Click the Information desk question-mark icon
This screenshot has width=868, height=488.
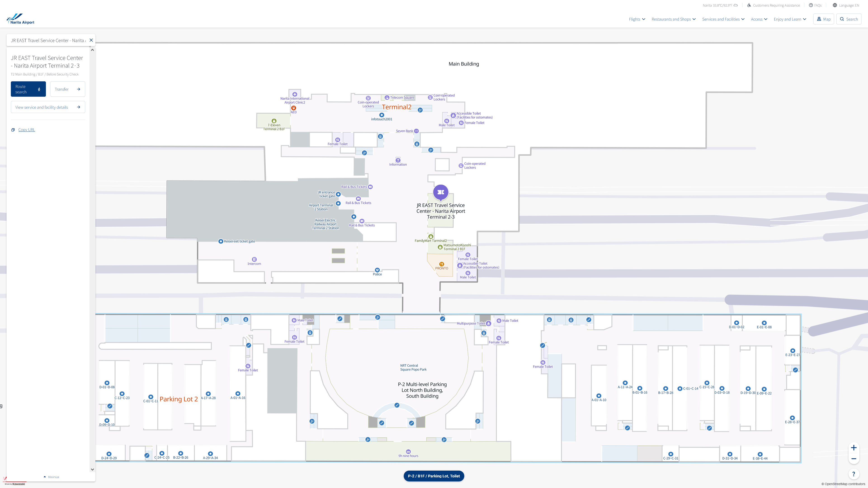point(398,160)
